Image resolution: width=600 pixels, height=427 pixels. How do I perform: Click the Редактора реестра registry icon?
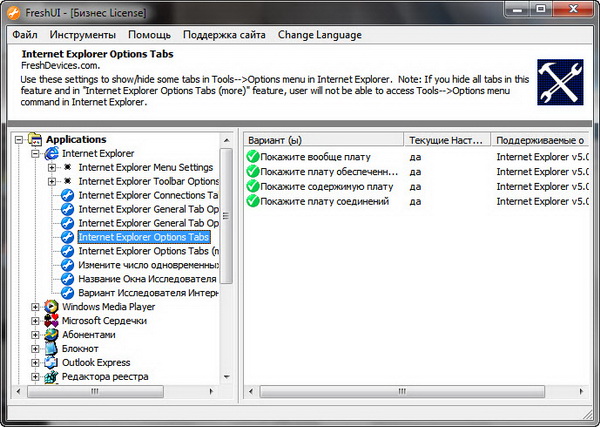(52, 377)
